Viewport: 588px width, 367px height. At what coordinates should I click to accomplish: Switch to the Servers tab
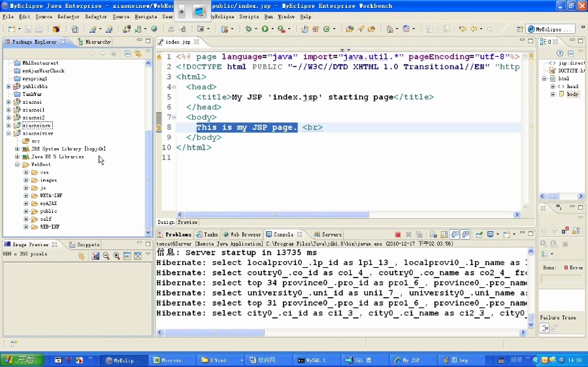(327, 234)
